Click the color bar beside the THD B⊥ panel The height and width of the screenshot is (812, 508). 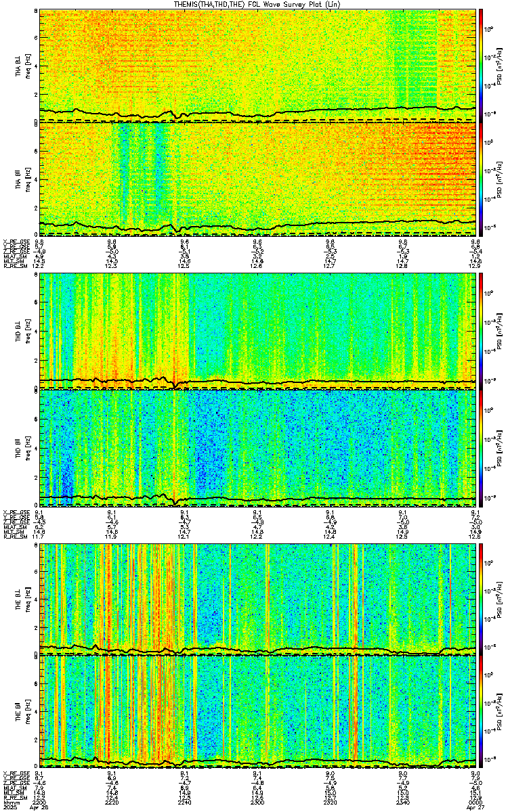(x=482, y=330)
